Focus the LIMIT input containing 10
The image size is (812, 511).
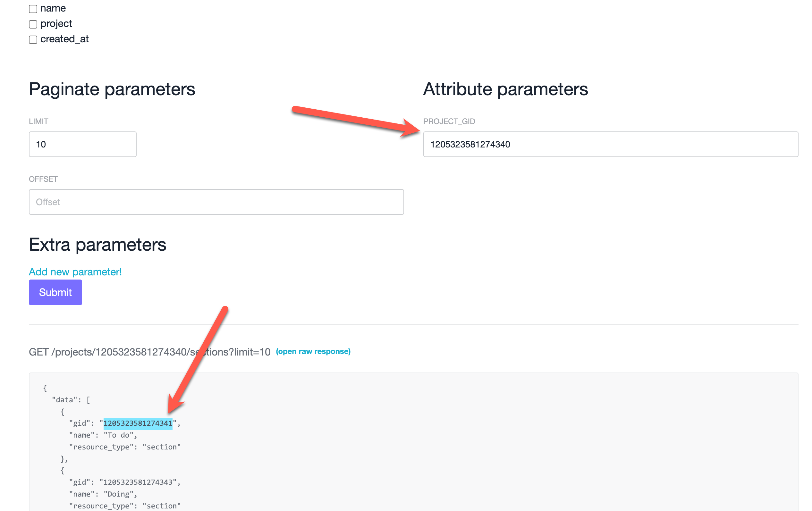[83, 144]
